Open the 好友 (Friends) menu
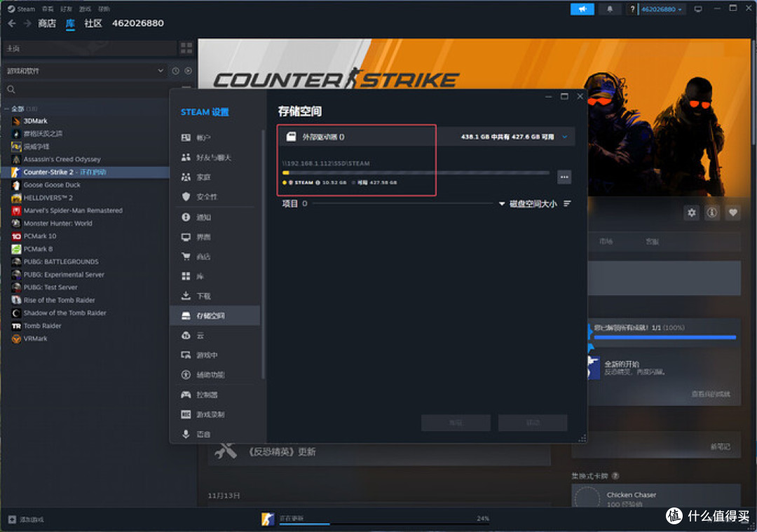 [66, 9]
